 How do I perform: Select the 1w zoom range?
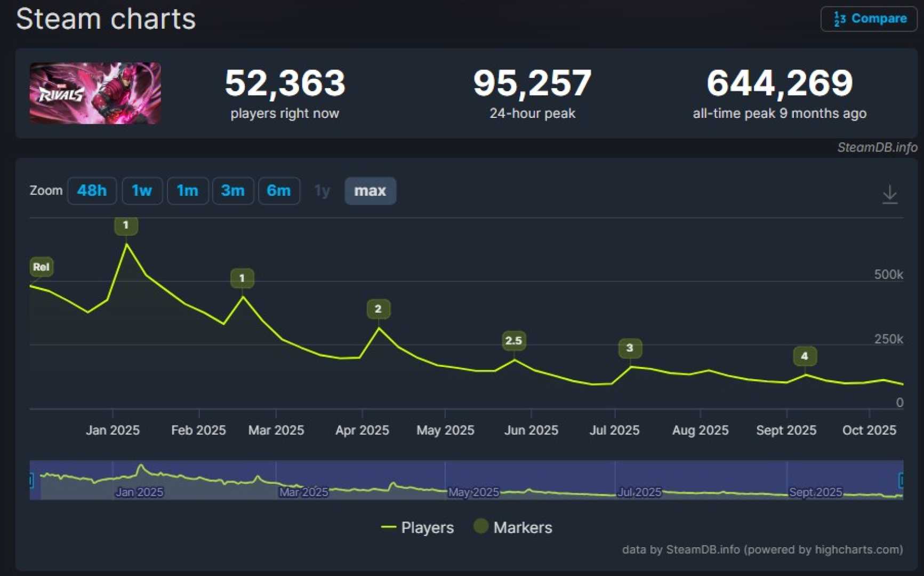tap(142, 191)
